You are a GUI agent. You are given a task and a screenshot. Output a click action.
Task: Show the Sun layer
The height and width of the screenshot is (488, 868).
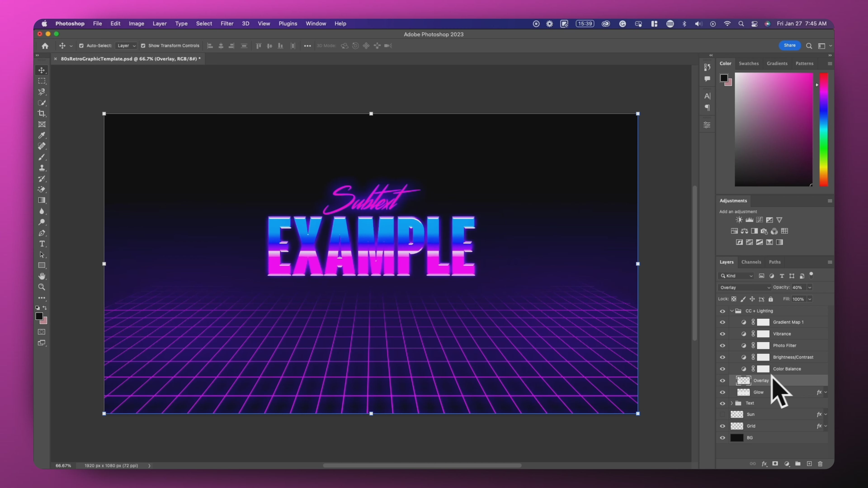[x=722, y=414]
